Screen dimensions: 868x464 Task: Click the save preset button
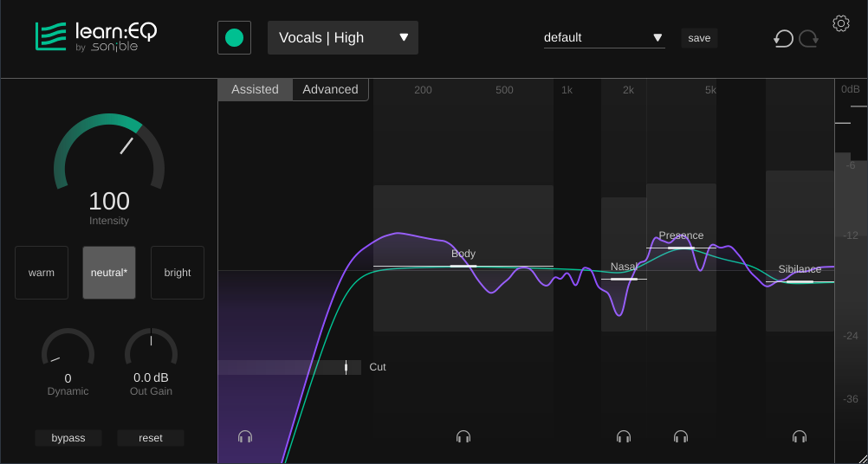(699, 38)
